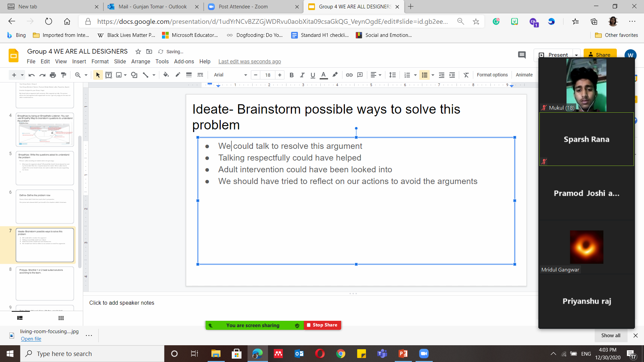Switch to grid view of slides
The width and height of the screenshot is (644, 362).
pyautogui.click(x=61, y=318)
